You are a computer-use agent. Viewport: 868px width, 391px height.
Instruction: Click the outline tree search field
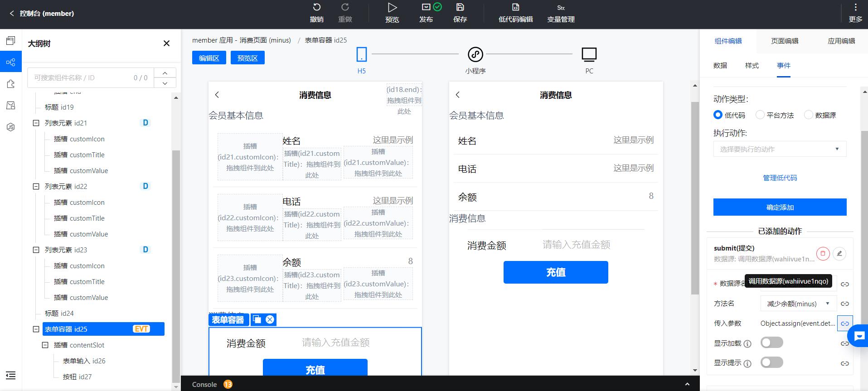(x=91, y=78)
